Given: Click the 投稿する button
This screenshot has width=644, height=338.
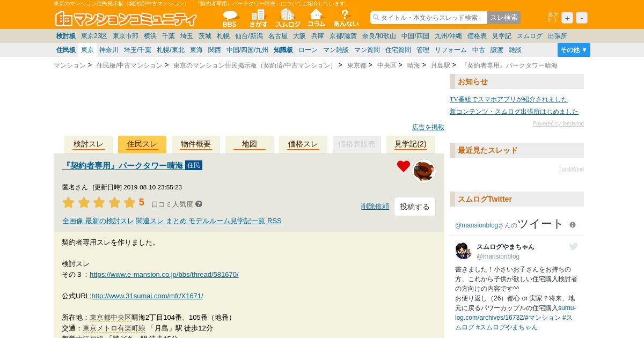Looking at the screenshot, I should pyautogui.click(x=415, y=207).
